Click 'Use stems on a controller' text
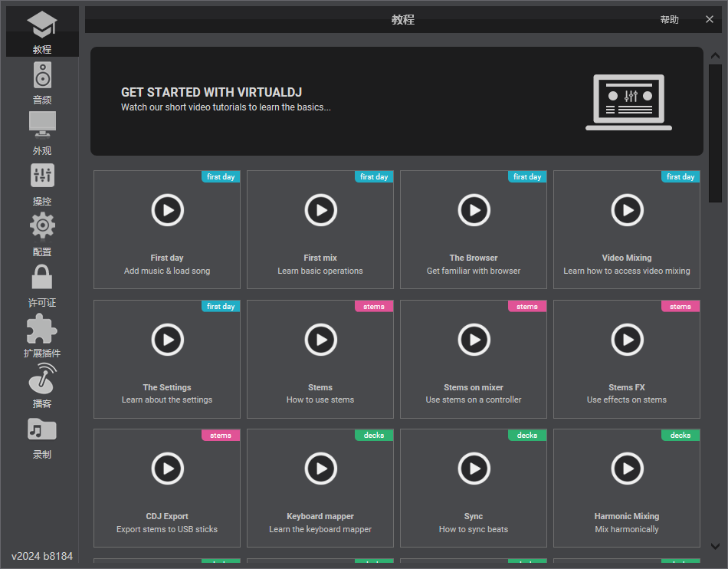The width and height of the screenshot is (728, 569). (x=474, y=400)
